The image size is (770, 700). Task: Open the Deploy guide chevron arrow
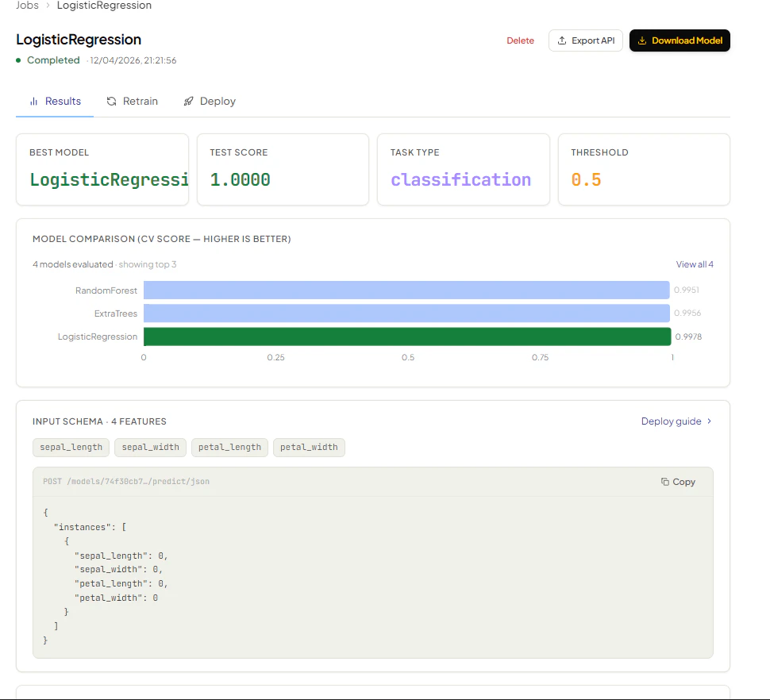[709, 421]
